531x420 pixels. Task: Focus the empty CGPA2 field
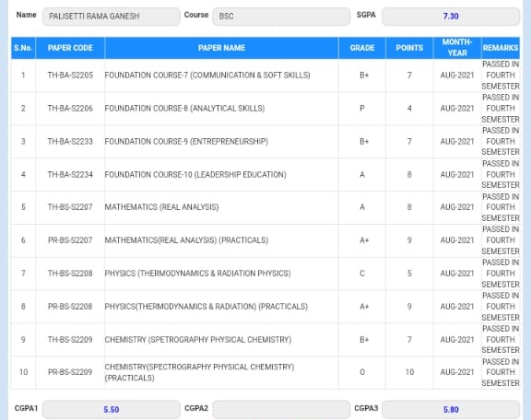(x=281, y=409)
